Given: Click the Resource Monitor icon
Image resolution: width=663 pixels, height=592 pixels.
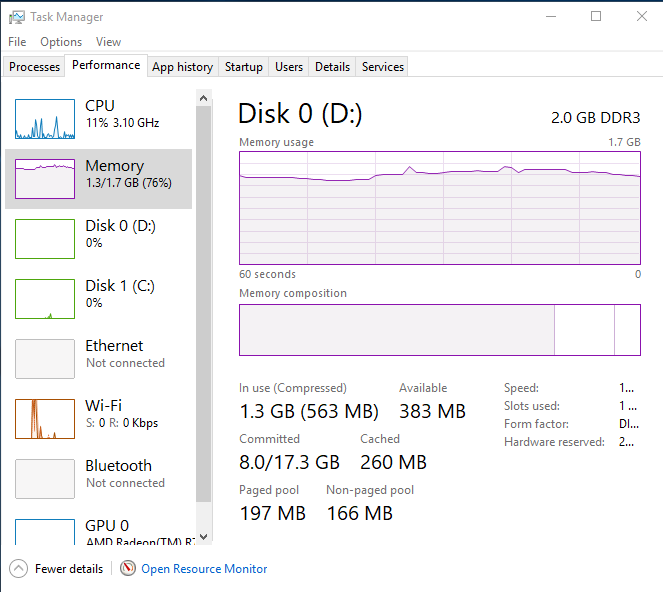Looking at the screenshot, I should 128,569.
